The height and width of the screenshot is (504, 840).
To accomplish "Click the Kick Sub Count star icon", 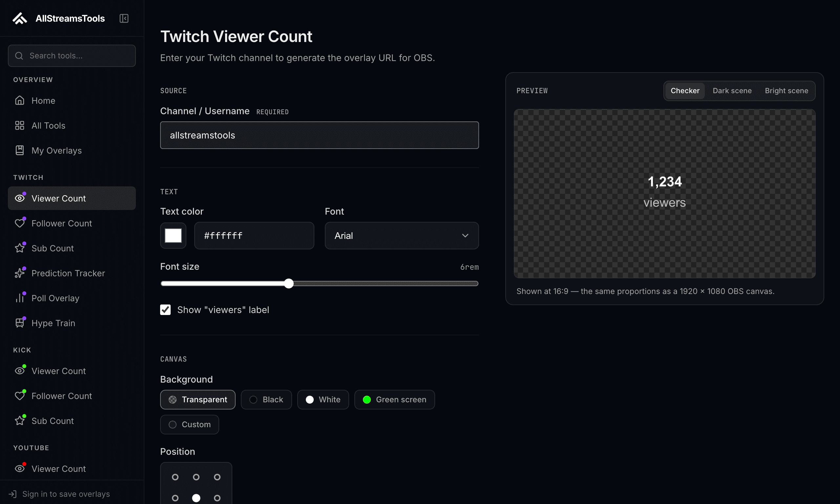I will click(x=20, y=420).
